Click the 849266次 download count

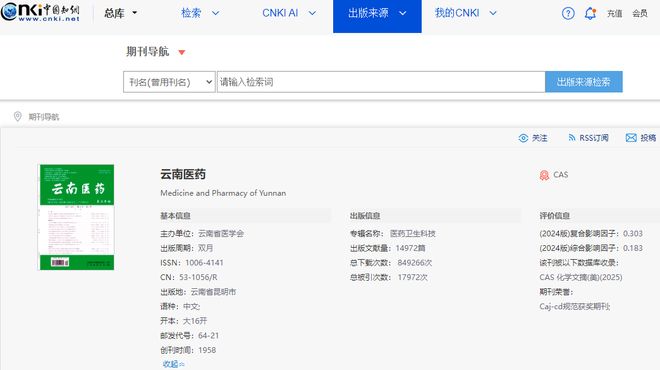click(x=415, y=263)
